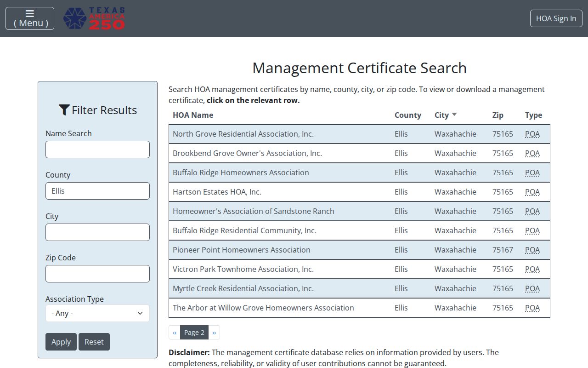Click into the Zip Code field
This screenshot has height=368, width=588.
pos(97,274)
